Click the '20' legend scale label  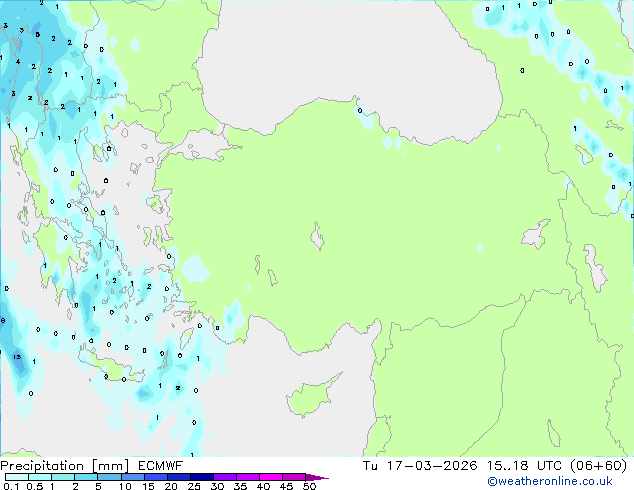pos(171,486)
